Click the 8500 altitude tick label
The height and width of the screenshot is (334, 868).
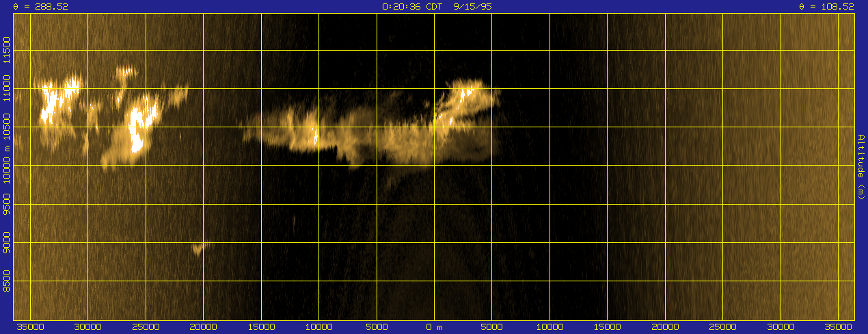coord(7,281)
